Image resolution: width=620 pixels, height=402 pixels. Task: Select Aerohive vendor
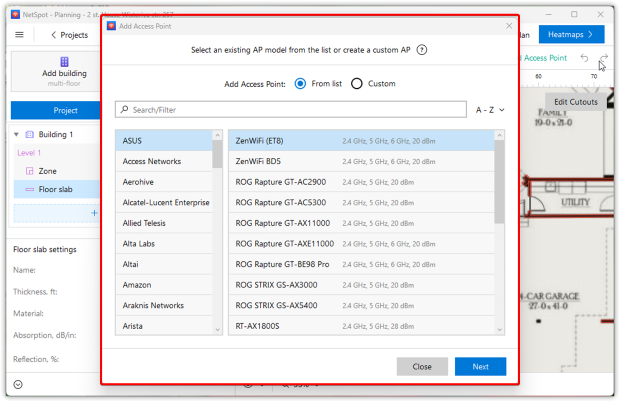(x=164, y=182)
